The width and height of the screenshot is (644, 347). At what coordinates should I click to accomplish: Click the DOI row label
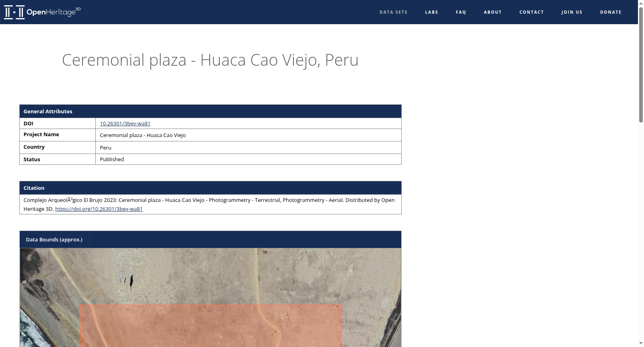pos(28,123)
